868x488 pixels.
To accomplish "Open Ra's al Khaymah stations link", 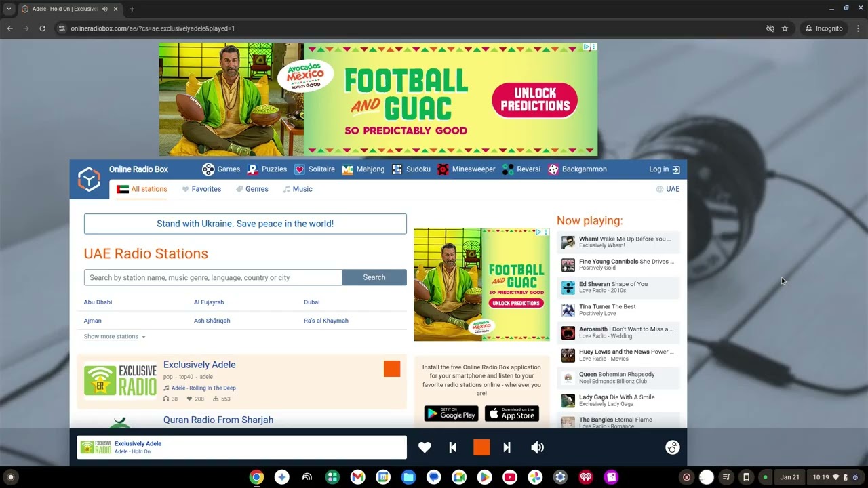I will [x=326, y=321].
